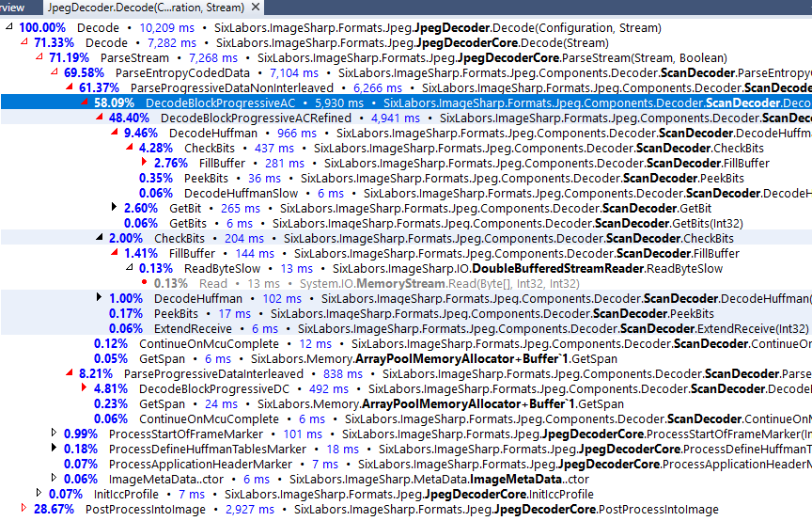Select the MemoryStream.Read row
The height and width of the screenshot is (521, 812).
pyautogui.click(x=406, y=284)
